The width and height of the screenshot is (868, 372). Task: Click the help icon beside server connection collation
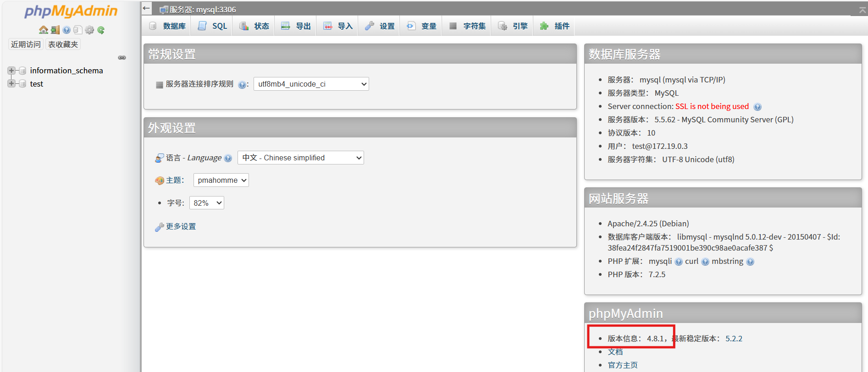coord(242,85)
